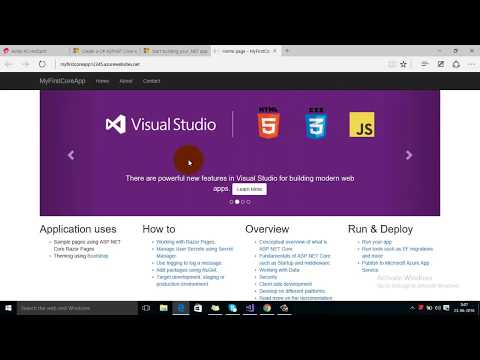Open the reading view book icon
This screenshot has width=480, height=360.
point(392,64)
